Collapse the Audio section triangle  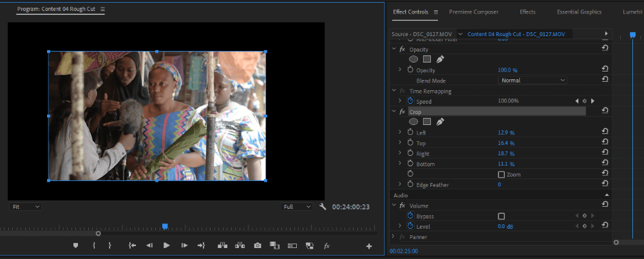tap(607, 195)
